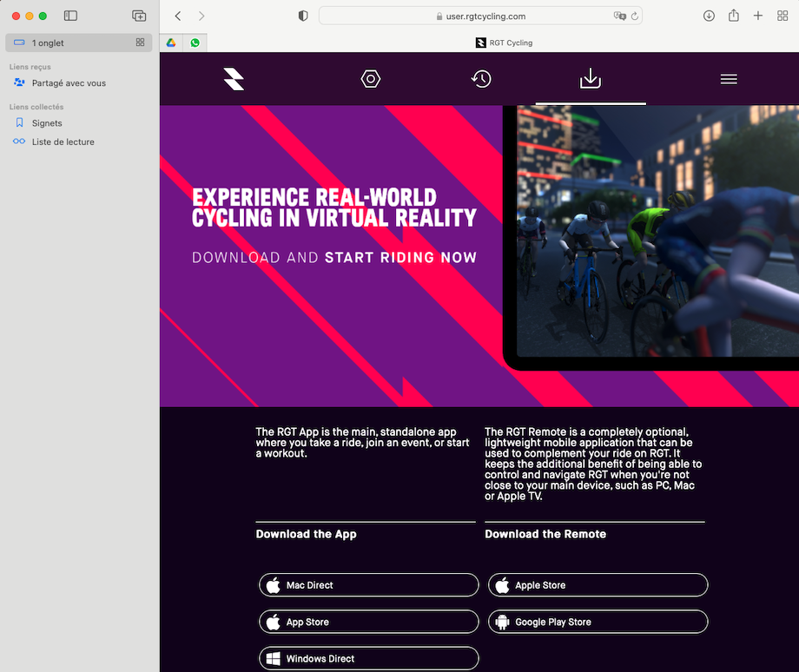Open the Share icon in Safari toolbar
The image size is (799, 672).
pyautogui.click(x=734, y=16)
